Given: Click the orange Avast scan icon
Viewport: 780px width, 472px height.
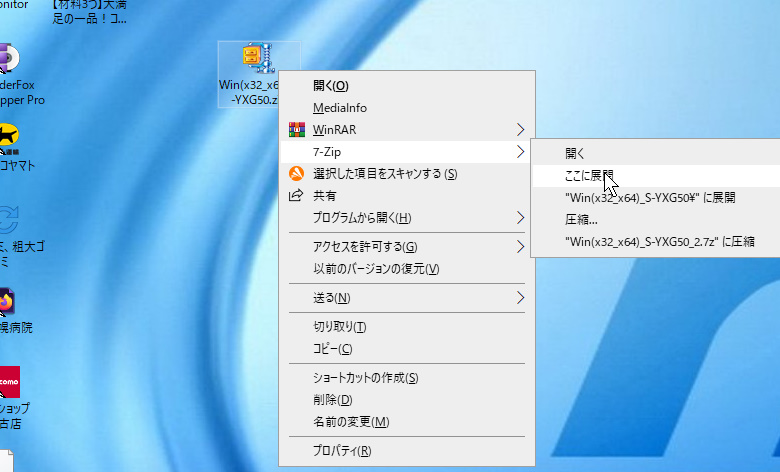Looking at the screenshot, I should pyautogui.click(x=296, y=174).
